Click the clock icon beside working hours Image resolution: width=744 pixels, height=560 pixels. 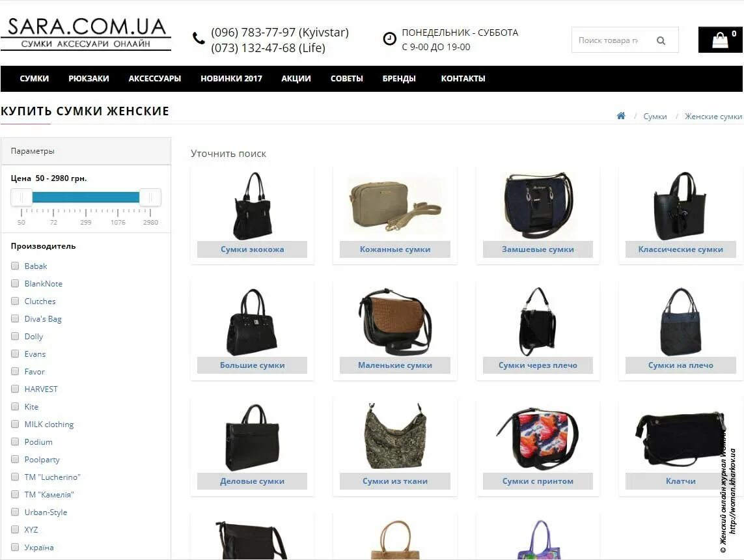pyautogui.click(x=389, y=38)
